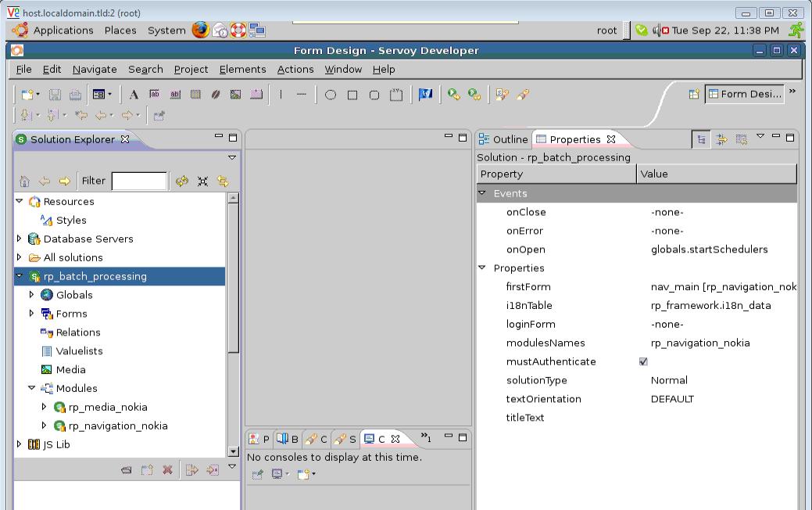
Task: Toggle show advanced properties button
Action: (721, 139)
